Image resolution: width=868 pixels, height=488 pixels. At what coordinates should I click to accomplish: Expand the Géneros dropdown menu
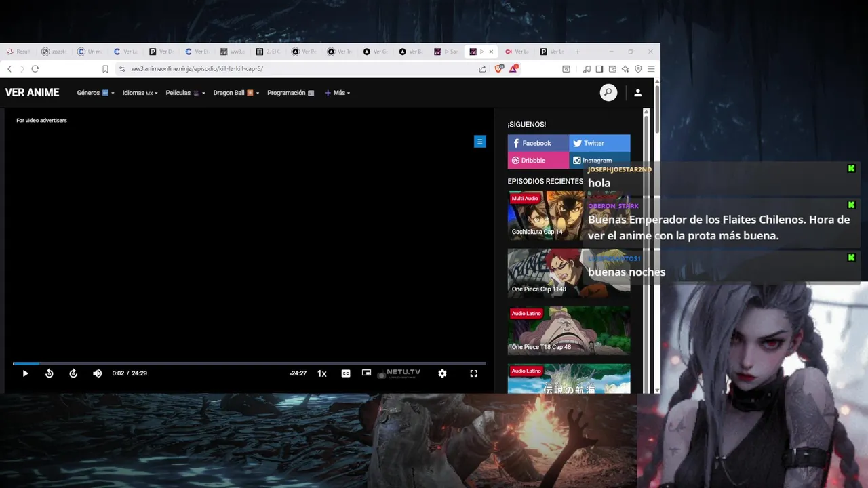[x=96, y=93]
